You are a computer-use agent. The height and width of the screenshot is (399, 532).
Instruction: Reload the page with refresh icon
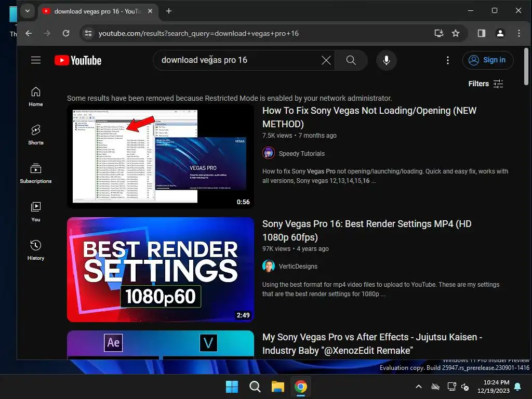[x=66, y=33]
